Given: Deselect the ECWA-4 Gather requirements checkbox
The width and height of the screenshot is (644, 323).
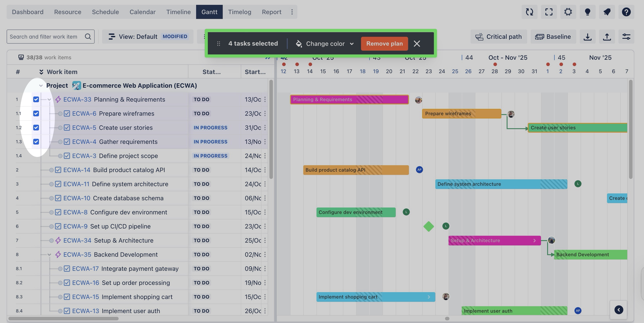Looking at the screenshot, I should tap(36, 142).
